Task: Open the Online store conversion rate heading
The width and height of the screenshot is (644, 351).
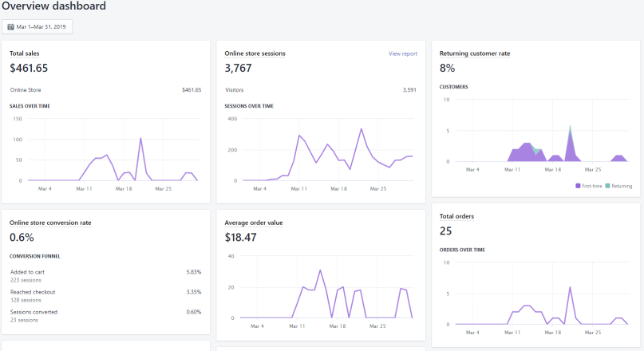Action: coord(50,223)
